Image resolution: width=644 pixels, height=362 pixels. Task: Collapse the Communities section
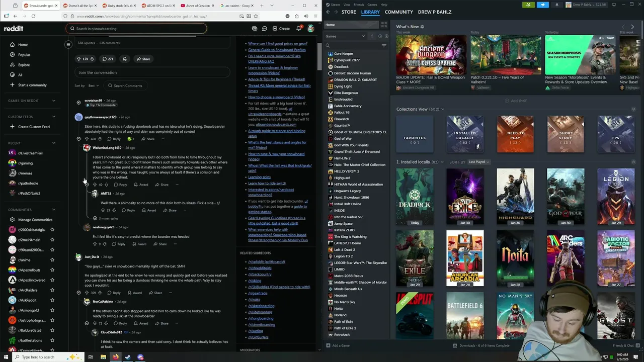coord(54,210)
